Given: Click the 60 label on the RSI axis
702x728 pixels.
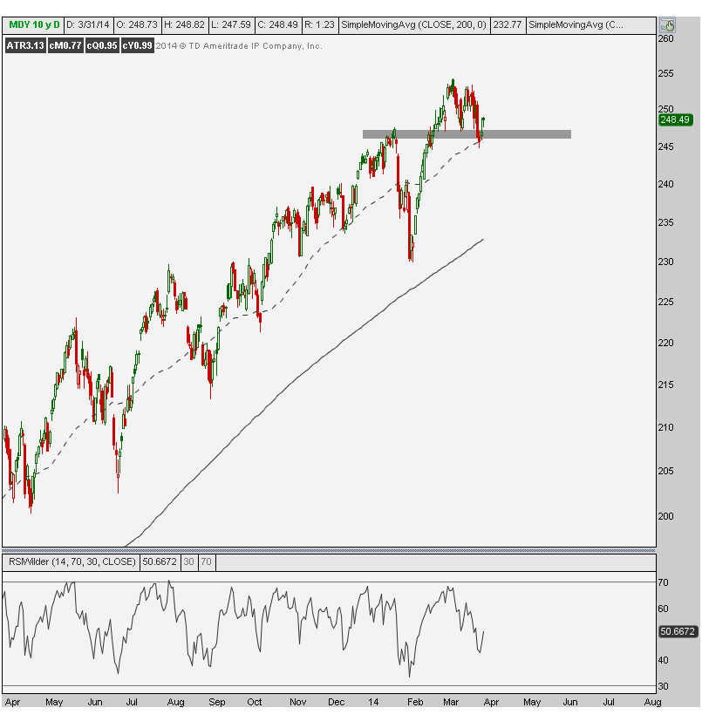Looking at the screenshot, I should pos(663,609).
